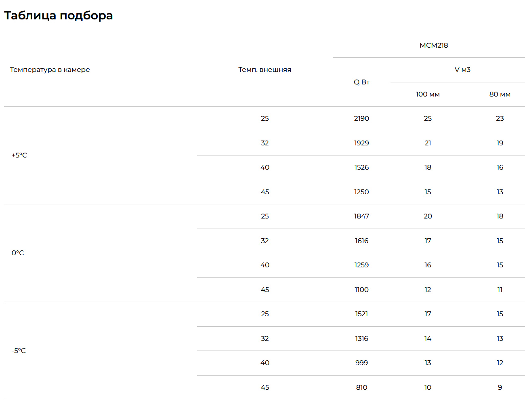
Task: Select the +5°C chamber temperature row label
Action: point(19,155)
